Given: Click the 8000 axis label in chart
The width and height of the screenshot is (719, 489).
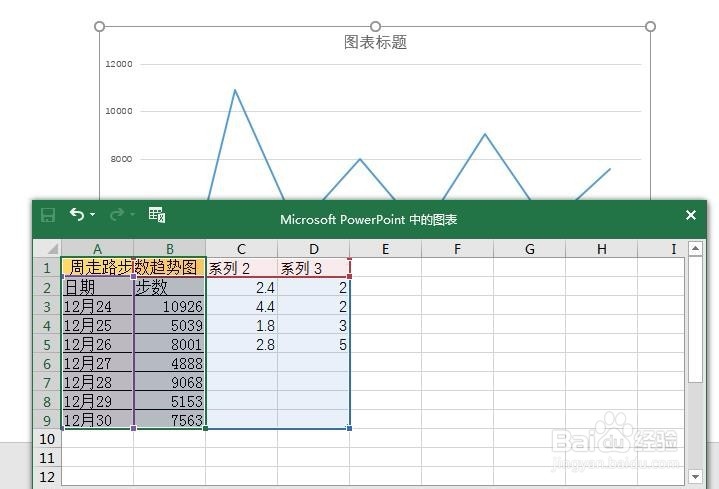Looking at the screenshot, I should tap(121, 159).
